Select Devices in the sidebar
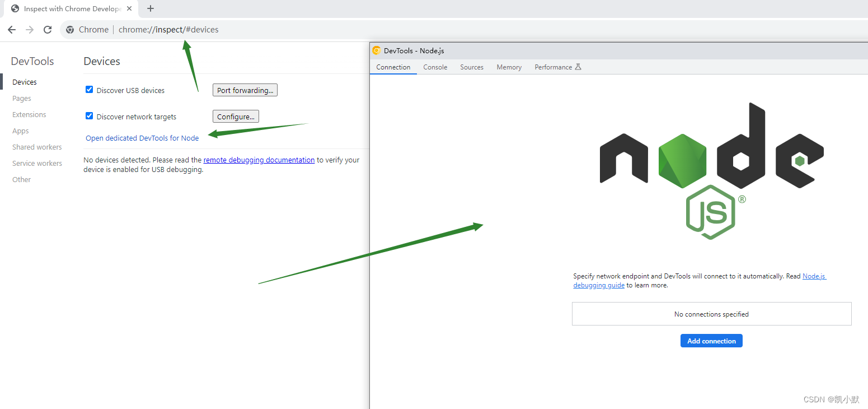Screen dimensions: 868x409 25,82
